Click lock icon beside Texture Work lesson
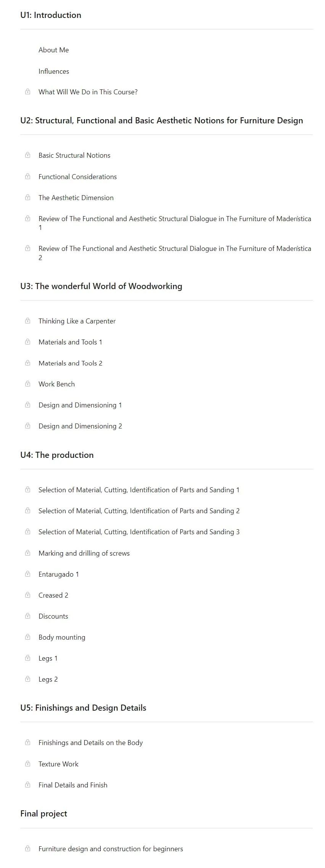 click(27, 764)
